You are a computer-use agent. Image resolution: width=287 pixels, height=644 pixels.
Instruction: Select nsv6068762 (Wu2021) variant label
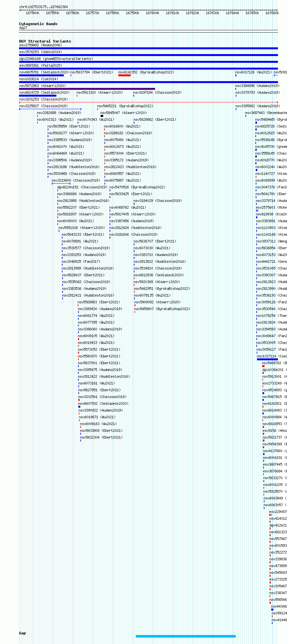coord(128,207)
